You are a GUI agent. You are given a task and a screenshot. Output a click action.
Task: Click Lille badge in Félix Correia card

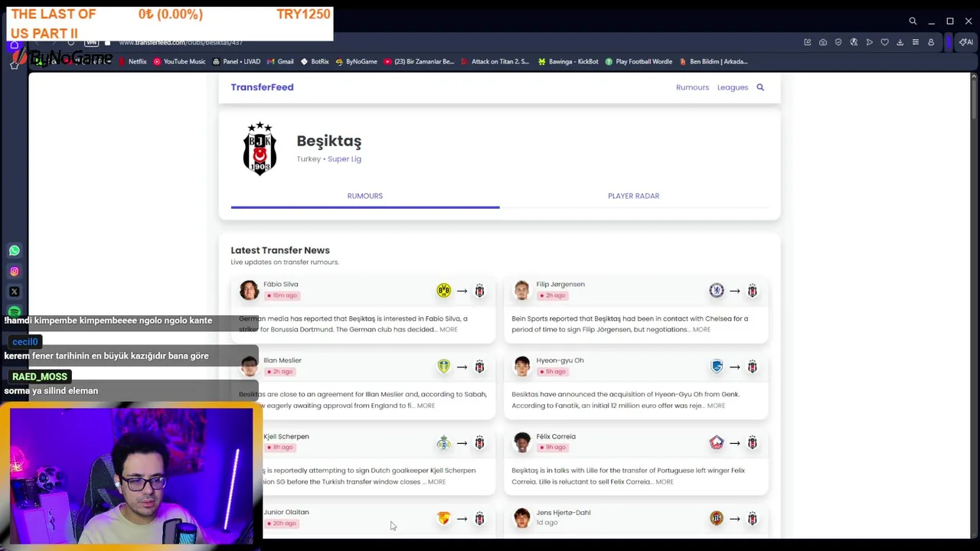(x=717, y=442)
